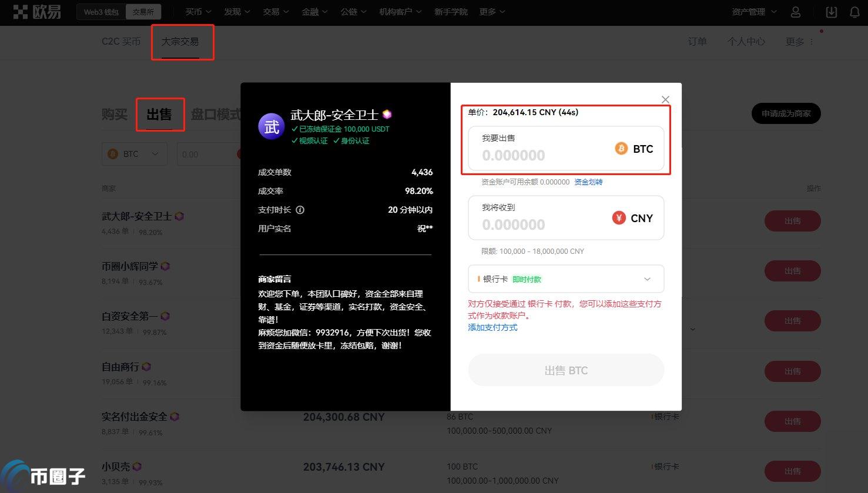The height and width of the screenshot is (493, 868).
Task: Open the user profile icon
Action: 796,12
